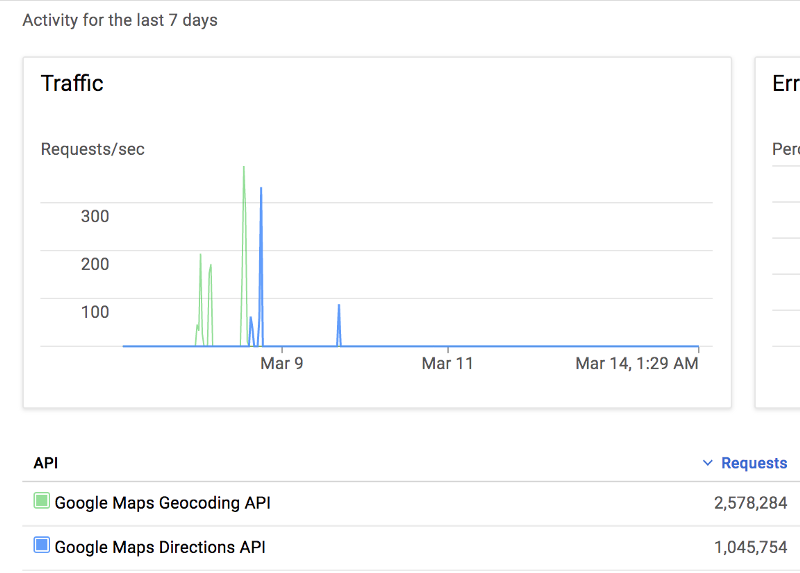Select the Traffic card title

click(72, 83)
